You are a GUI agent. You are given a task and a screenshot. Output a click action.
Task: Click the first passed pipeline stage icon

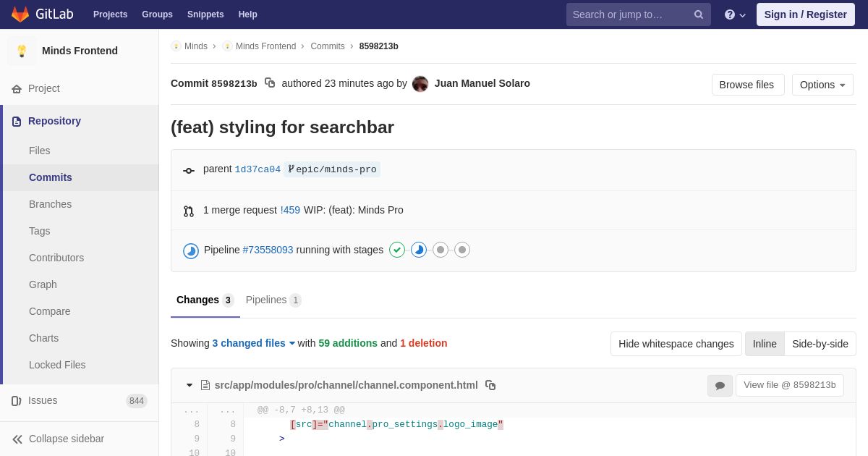click(397, 250)
